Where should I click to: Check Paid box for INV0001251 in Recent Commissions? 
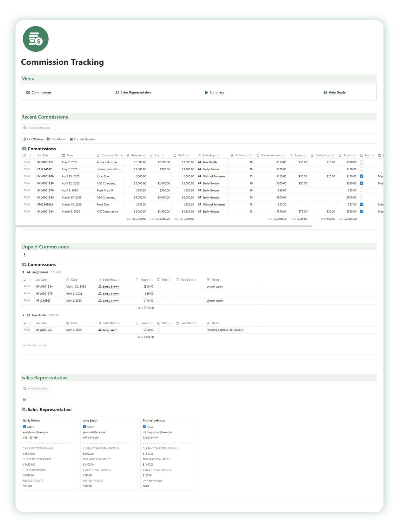pos(362,162)
